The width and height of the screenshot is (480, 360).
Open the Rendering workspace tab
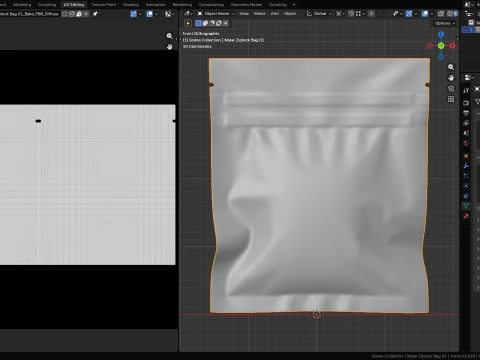[x=182, y=5]
